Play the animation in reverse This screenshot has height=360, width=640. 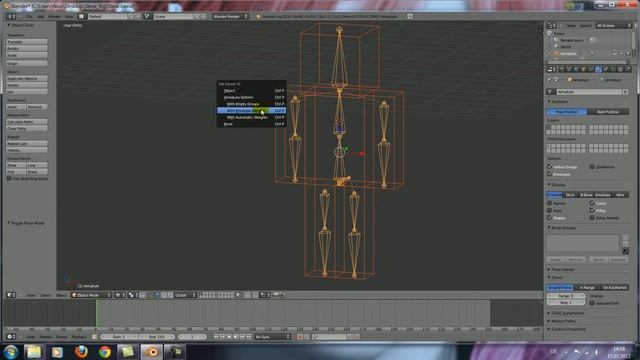(x=229, y=337)
